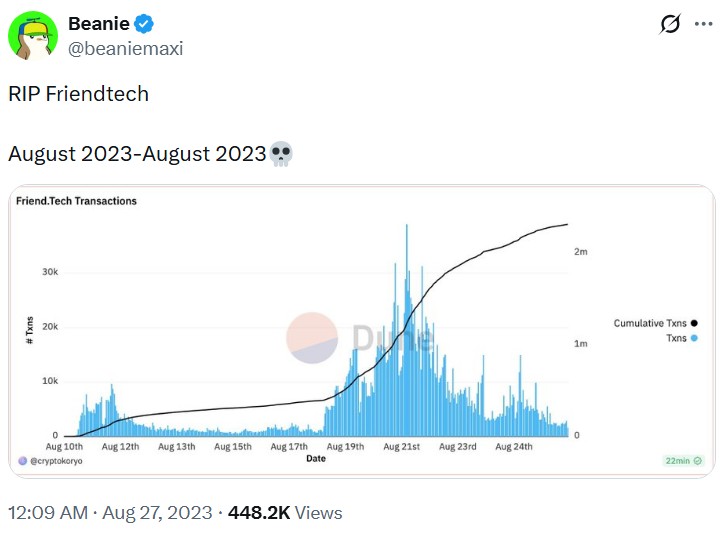Click Beanie's profile avatar picture
This screenshot has height=536, width=723.
pyautogui.click(x=33, y=36)
